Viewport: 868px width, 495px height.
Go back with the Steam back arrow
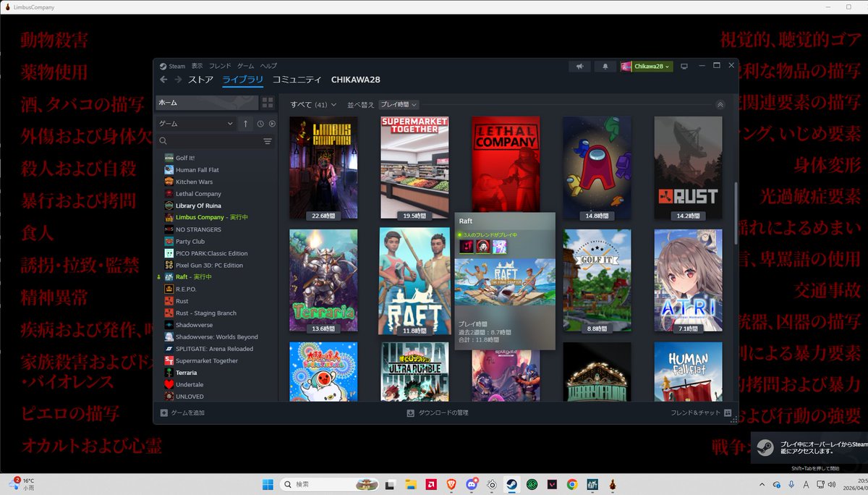(163, 80)
